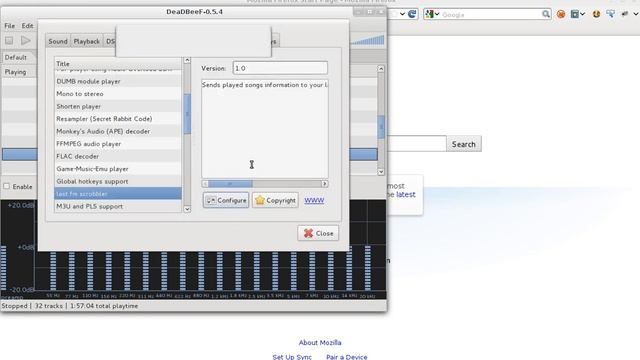Select Game-Music-Emu player plugin
640x360 pixels.
pyautogui.click(x=118, y=169)
